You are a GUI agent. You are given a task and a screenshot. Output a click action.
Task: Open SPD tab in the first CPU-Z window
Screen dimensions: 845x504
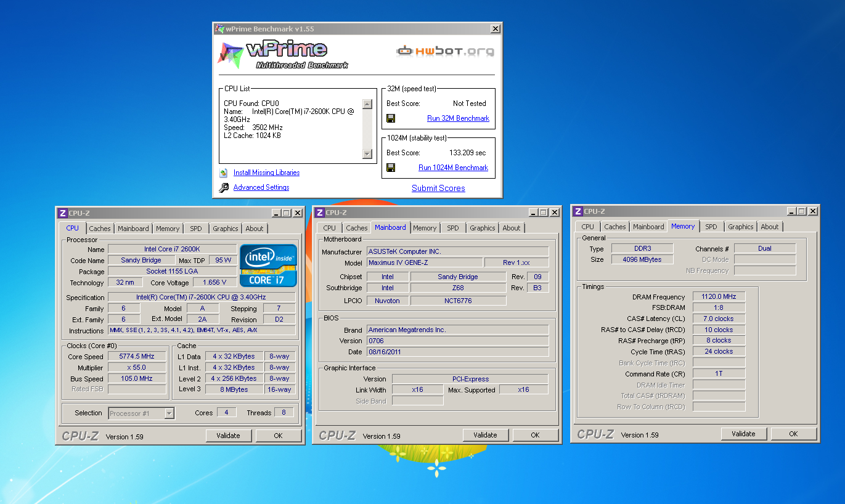(196, 229)
